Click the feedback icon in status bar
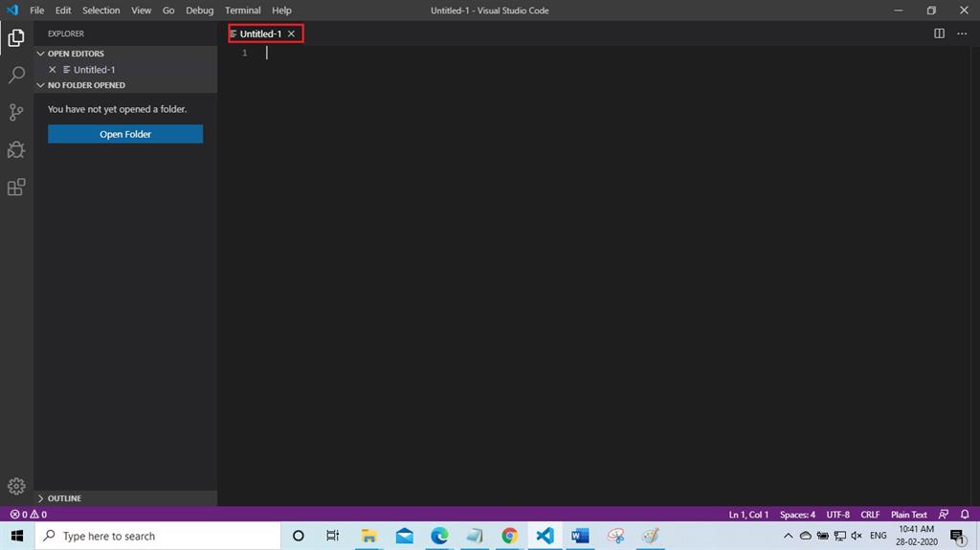This screenshot has width=980, height=550. [x=944, y=515]
